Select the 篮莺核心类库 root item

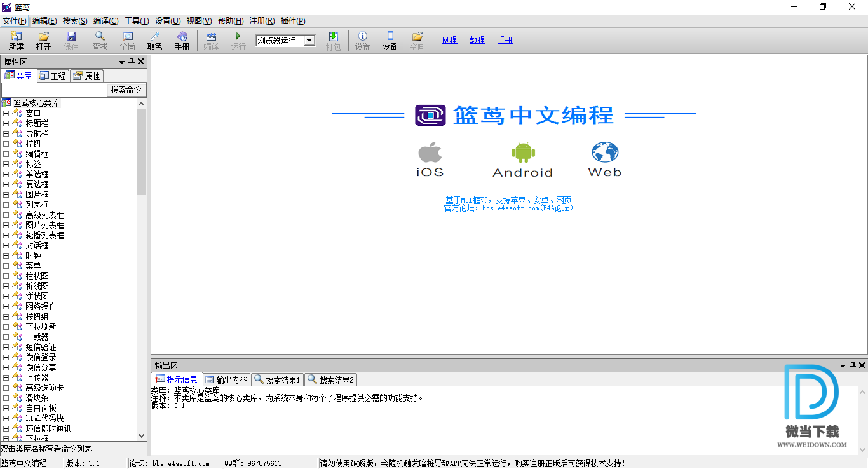point(36,103)
